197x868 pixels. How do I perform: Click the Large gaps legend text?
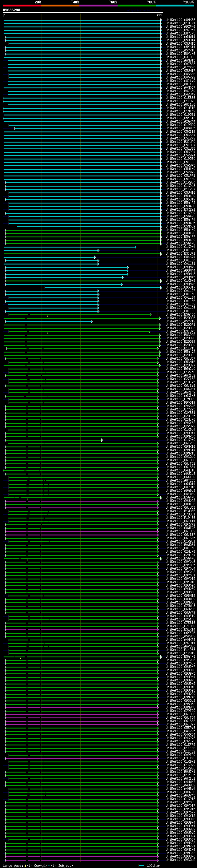tap(38, 865)
